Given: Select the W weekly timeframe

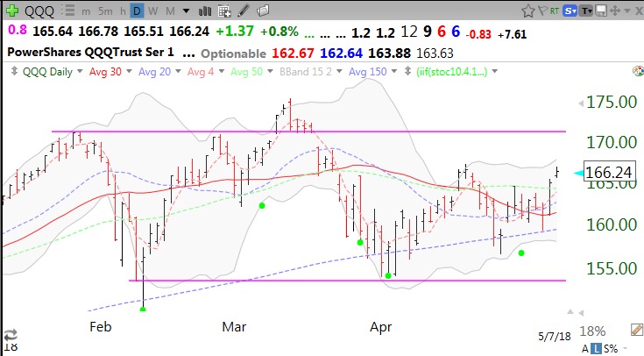Looking at the screenshot, I should (x=153, y=11).
